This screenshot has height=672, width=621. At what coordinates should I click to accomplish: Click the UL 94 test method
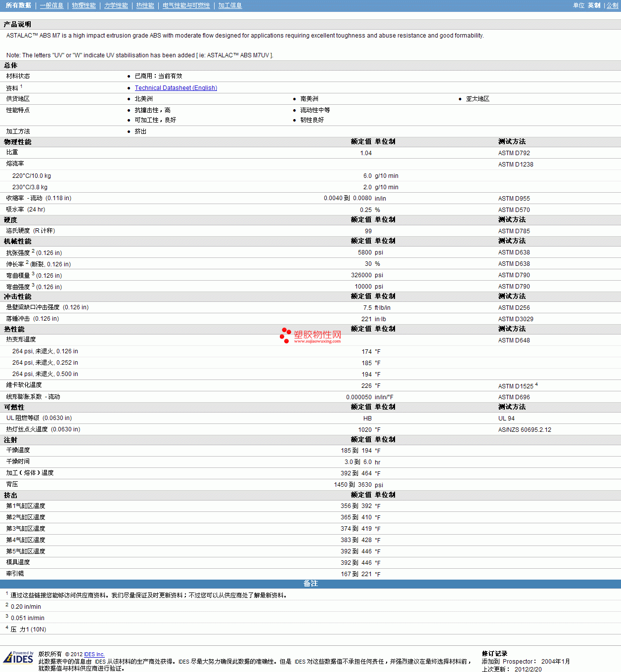(506, 419)
